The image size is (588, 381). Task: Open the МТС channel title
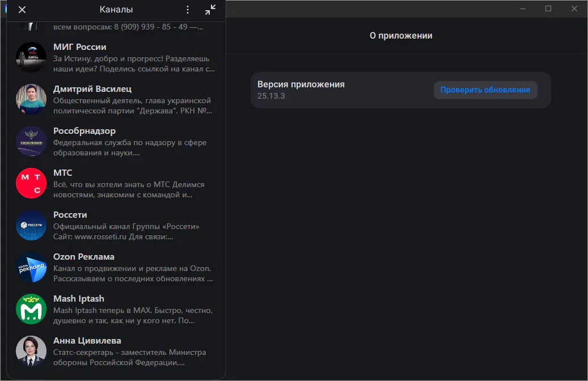(x=63, y=173)
